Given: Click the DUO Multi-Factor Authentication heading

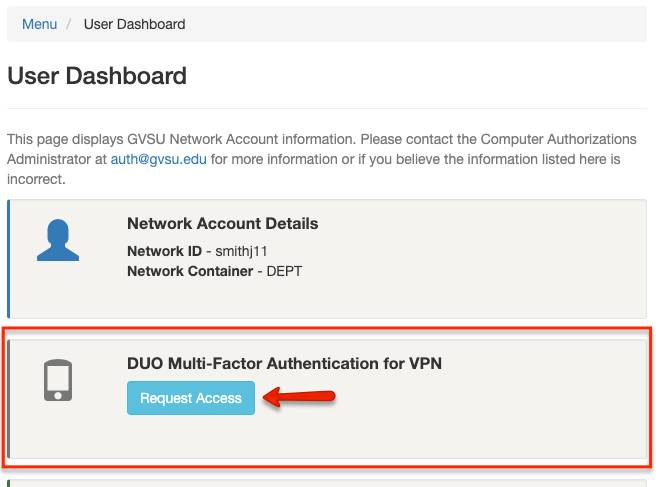Looking at the screenshot, I should [284, 364].
